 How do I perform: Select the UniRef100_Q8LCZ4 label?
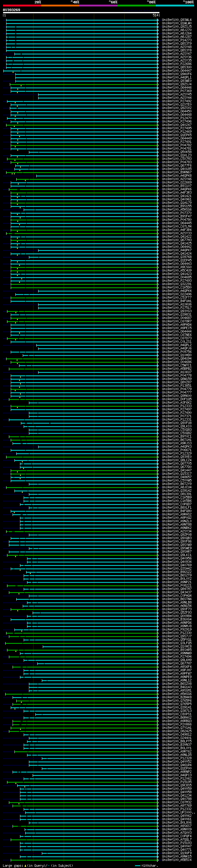pyautogui.click(x=177, y=460)
